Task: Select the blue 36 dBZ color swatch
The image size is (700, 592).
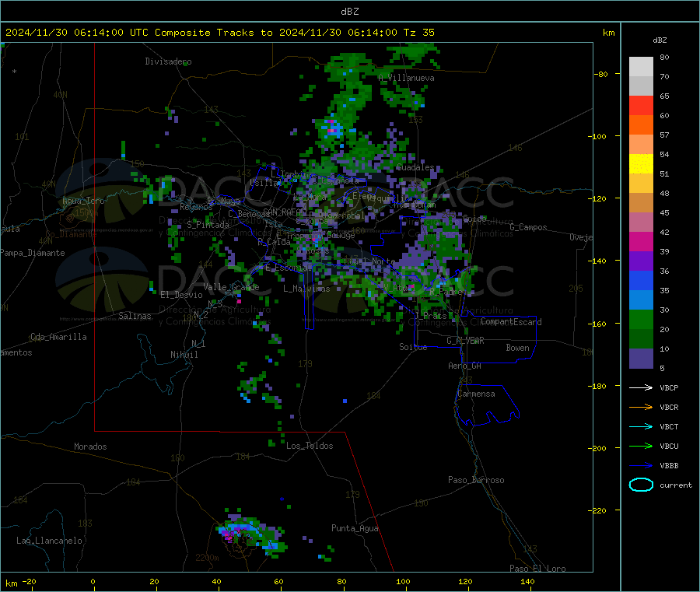Action: click(x=641, y=280)
